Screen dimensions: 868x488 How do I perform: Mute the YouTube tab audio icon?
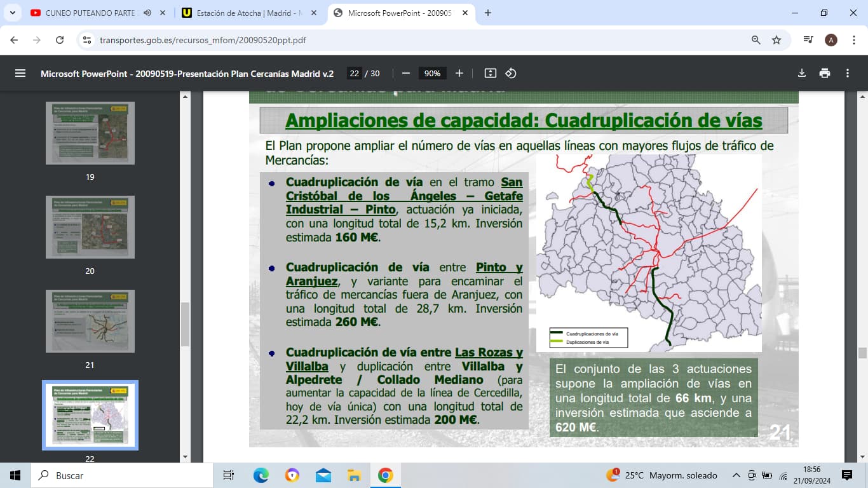pyautogui.click(x=147, y=13)
